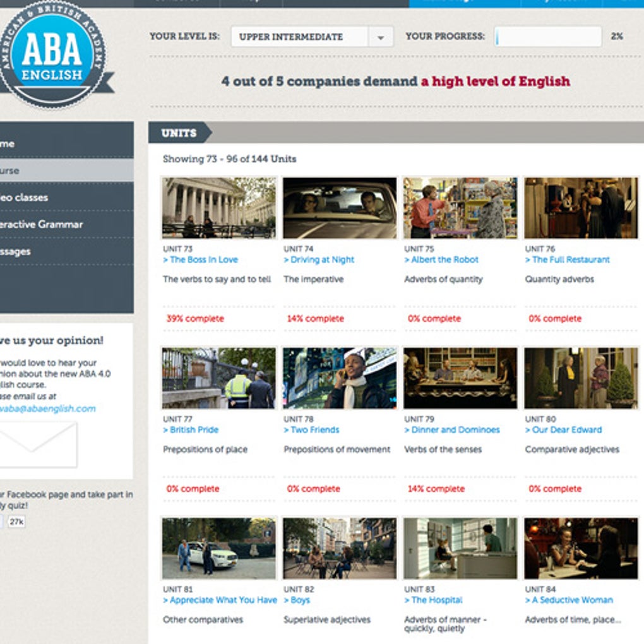Click The Full Restaurant unit thumbnail

[x=581, y=208]
